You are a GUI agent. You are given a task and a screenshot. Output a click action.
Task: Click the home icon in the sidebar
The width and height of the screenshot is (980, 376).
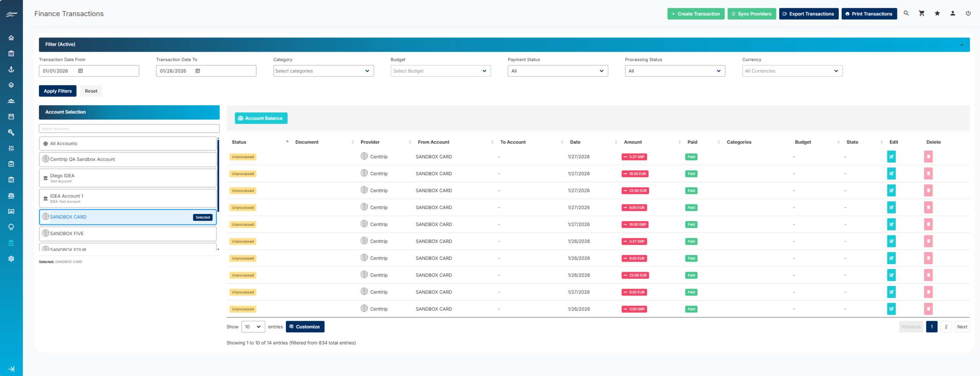(x=11, y=38)
